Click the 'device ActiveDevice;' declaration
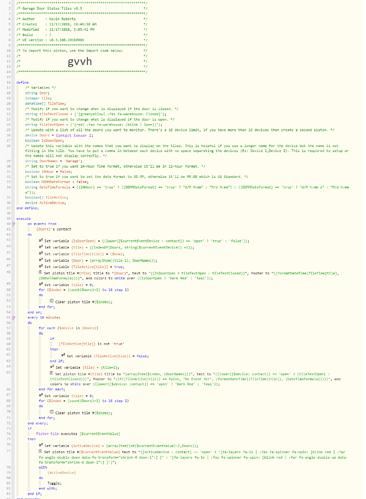 point(46,203)
